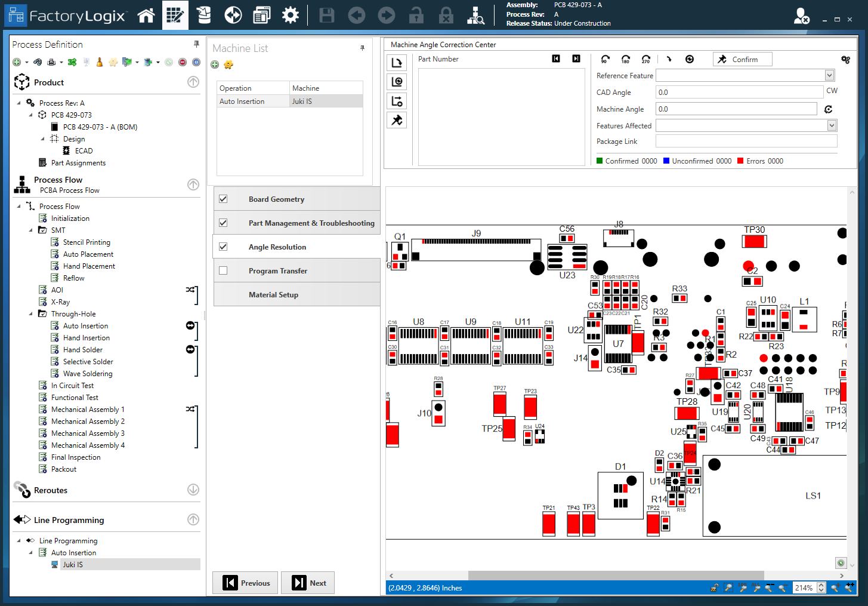868x606 pixels.
Task: Open the Features Affected dropdown
Action: tap(832, 125)
